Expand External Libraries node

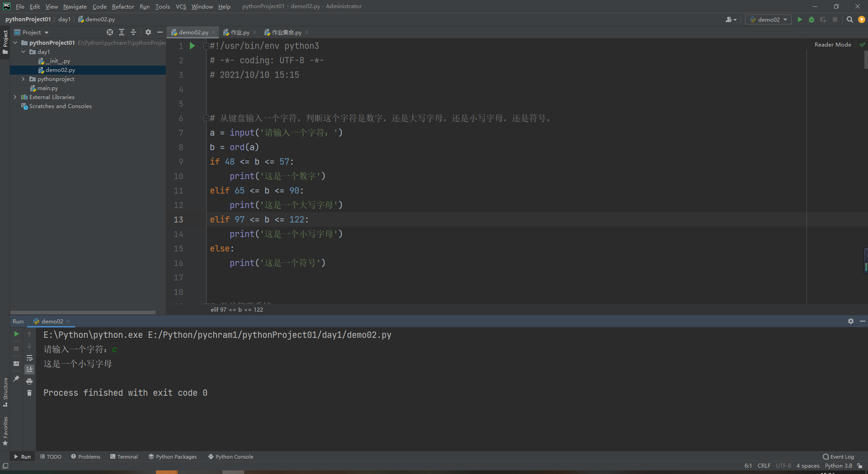pos(15,97)
